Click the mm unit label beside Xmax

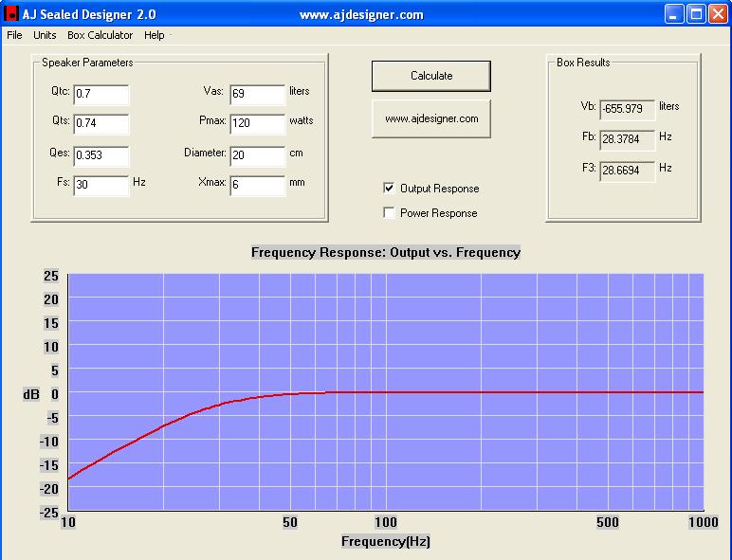click(297, 183)
